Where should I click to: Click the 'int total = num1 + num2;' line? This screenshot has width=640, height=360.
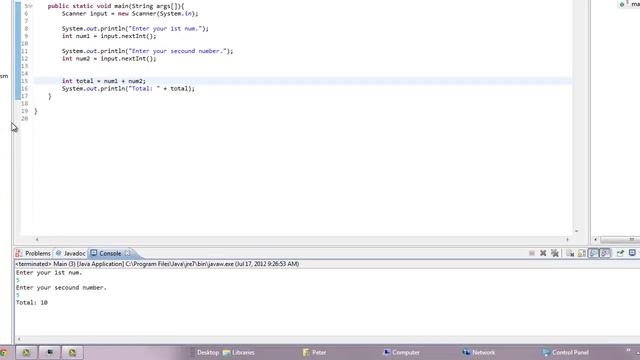pyautogui.click(x=104, y=81)
